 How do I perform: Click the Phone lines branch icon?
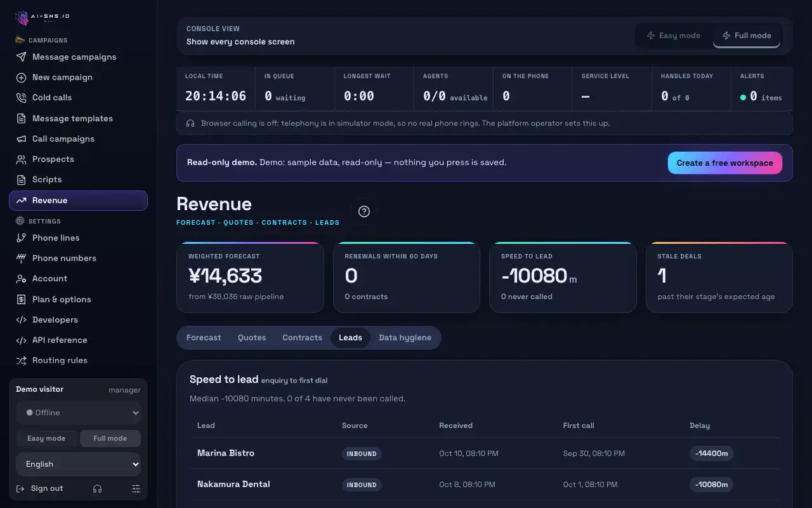21,238
